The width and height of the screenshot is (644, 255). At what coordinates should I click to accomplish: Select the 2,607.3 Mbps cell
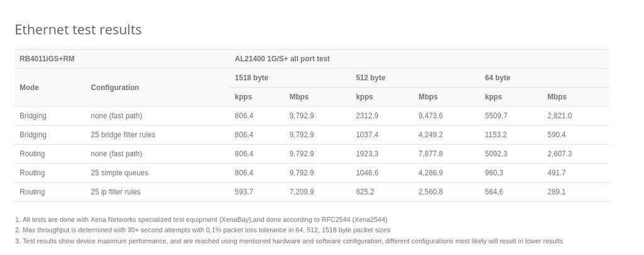click(x=560, y=154)
